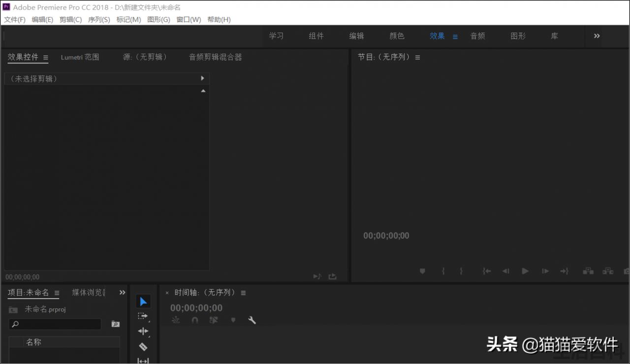Open Program monitor panel menu
This screenshot has height=364, width=630.
click(x=417, y=58)
